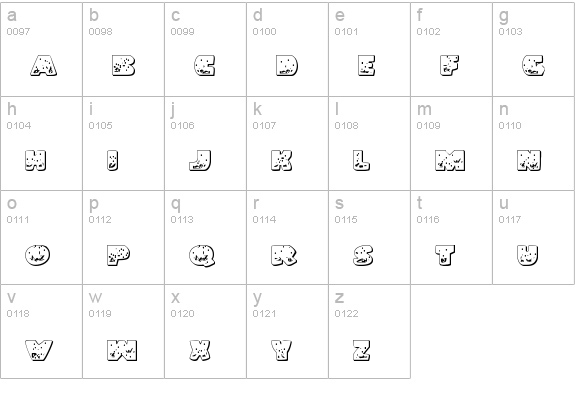575x414 pixels.
Task: Select the H glyph under 0104
Action: point(36,160)
